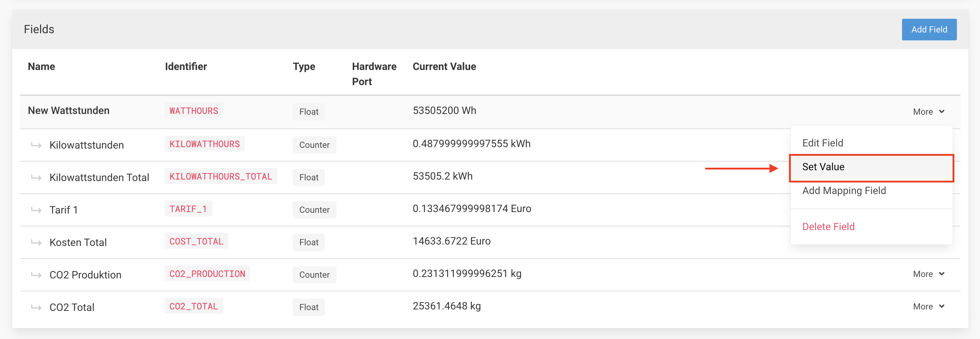Click the arrow icon beside Kosten Total

coord(36,242)
